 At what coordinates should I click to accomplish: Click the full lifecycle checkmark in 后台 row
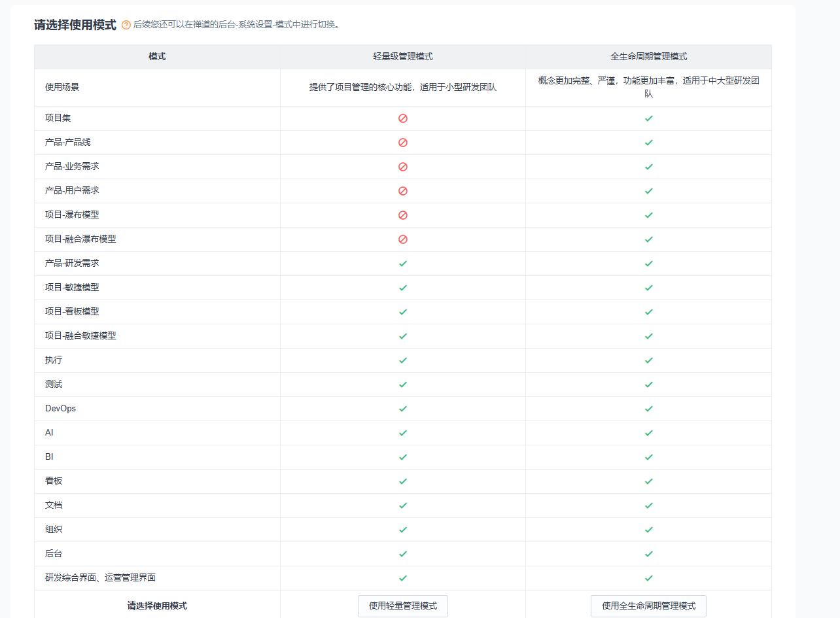(x=648, y=554)
